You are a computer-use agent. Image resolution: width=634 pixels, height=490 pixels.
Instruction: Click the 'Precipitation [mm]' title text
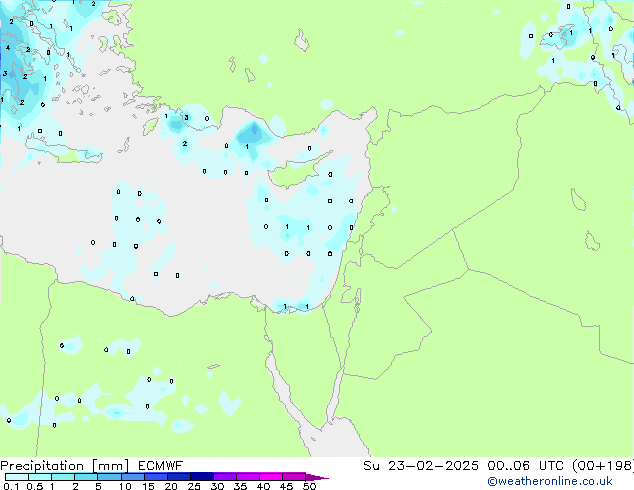pyautogui.click(x=65, y=466)
